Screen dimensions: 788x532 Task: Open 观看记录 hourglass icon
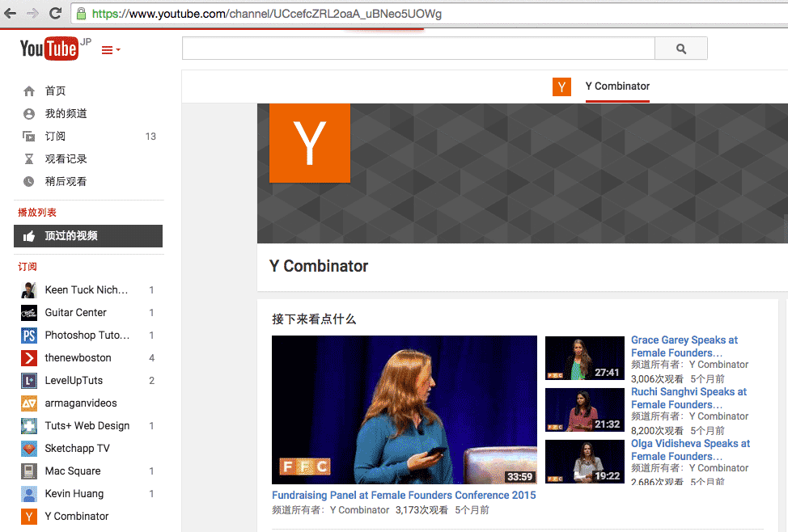coord(29,158)
